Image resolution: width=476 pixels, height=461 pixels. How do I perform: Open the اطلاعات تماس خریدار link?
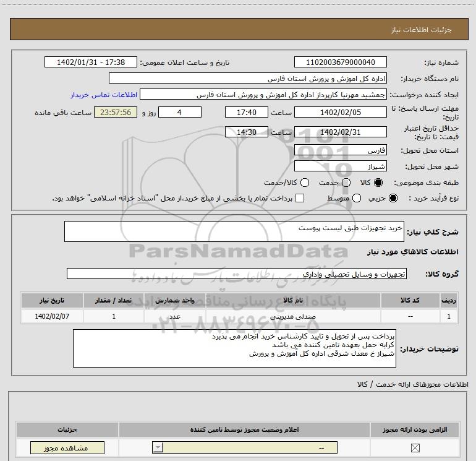coord(104,95)
